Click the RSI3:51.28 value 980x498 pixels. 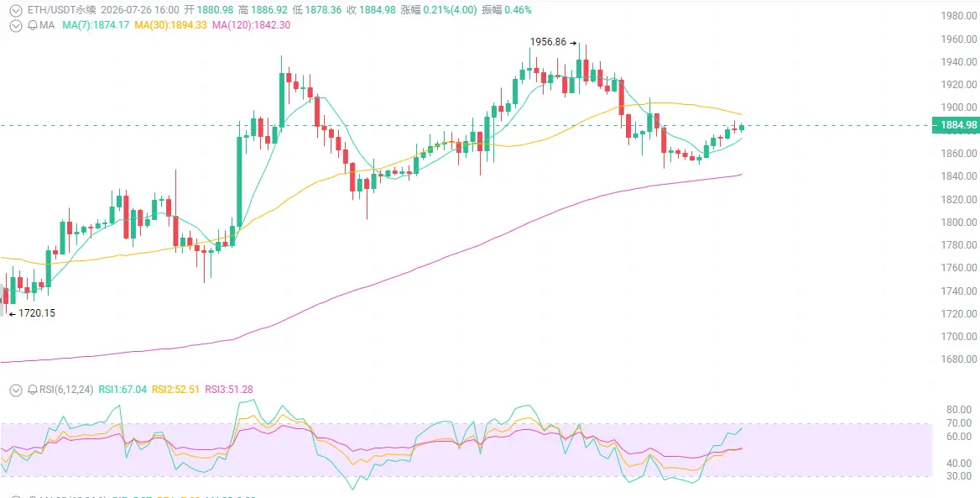(229, 389)
